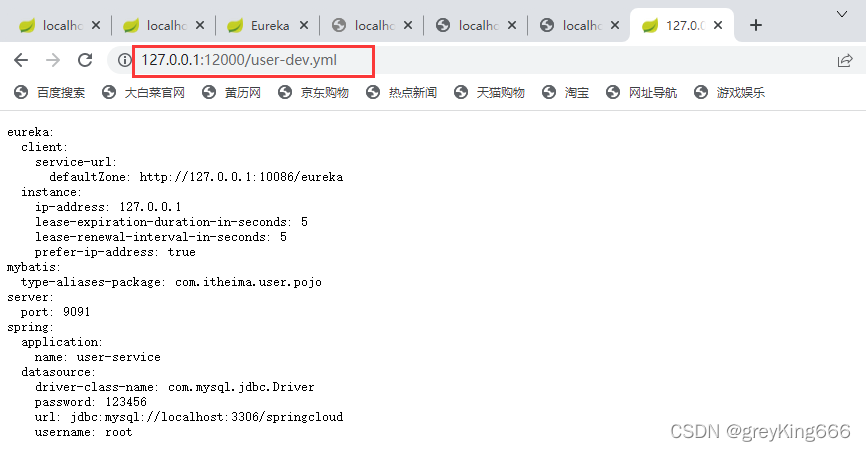The height and width of the screenshot is (451, 866).
Task: Open the 天猫购物 bookmark
Action: tap(489, 92)
